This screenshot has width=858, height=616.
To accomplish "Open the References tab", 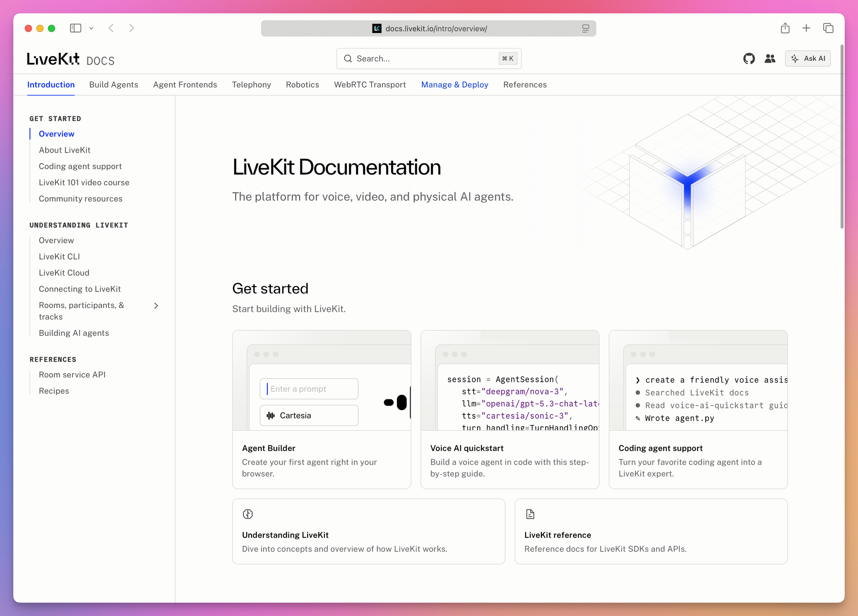I will [525, 85].
